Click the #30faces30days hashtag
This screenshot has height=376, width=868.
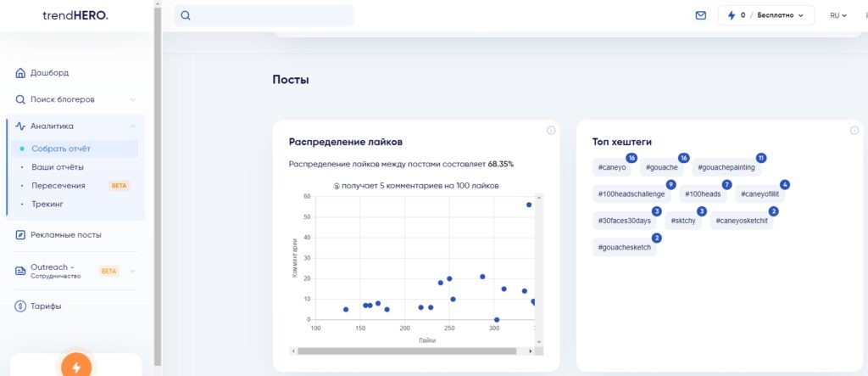[x=625, y=221]
